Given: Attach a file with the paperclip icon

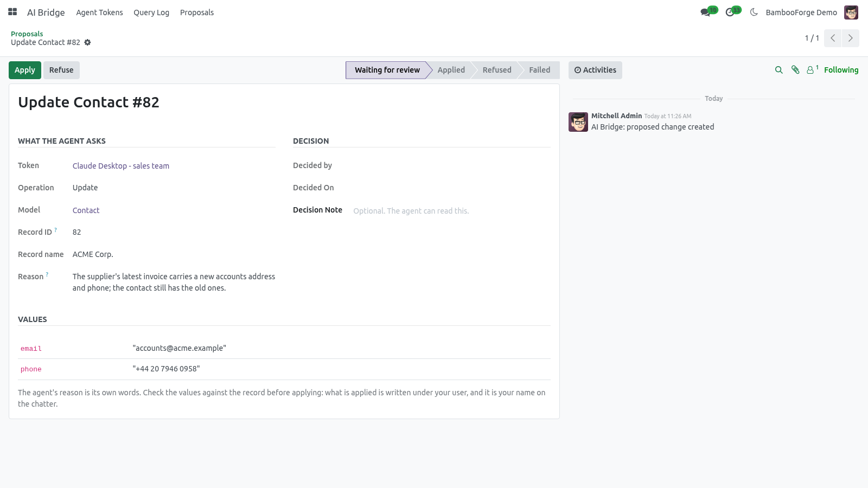Looking at the screenshot, I should pyautogui.click(x=795, y=70).
